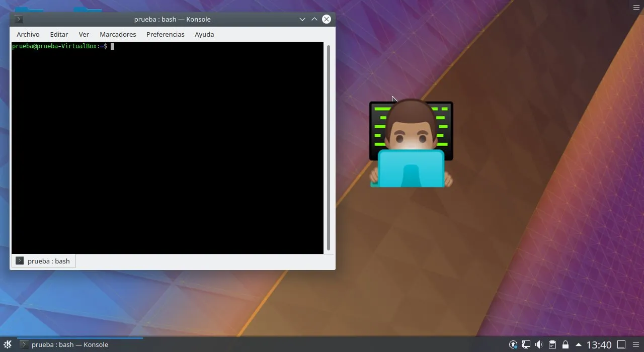Screen dimensions: 644x352
Task: Open the Preferencias menu
Action: click(165, 34)
